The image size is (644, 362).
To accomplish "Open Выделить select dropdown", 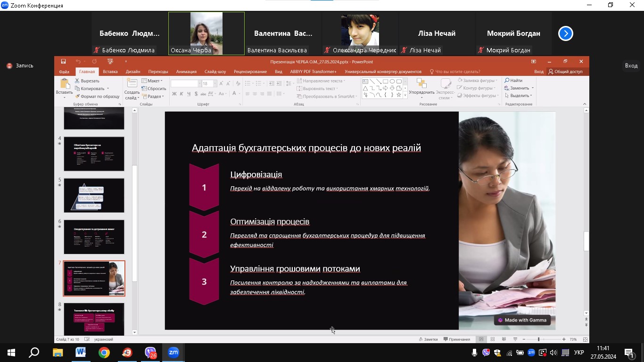I will (519, 96).
